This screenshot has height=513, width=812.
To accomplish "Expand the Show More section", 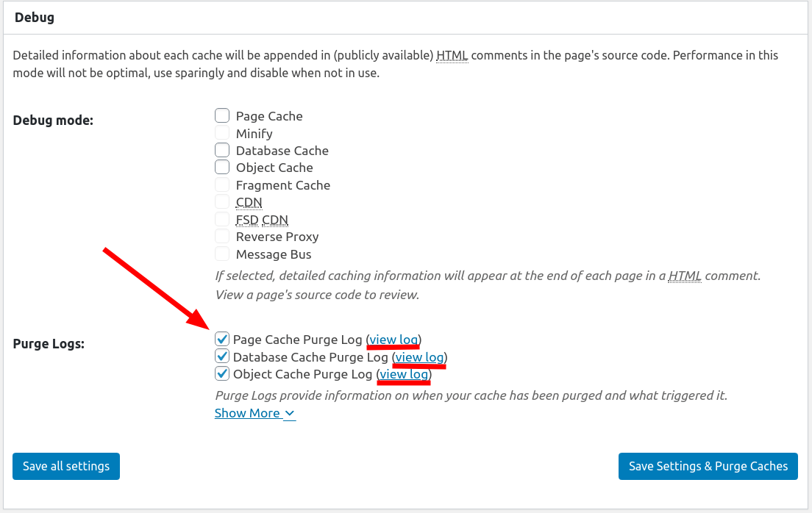I will point(254,413).
